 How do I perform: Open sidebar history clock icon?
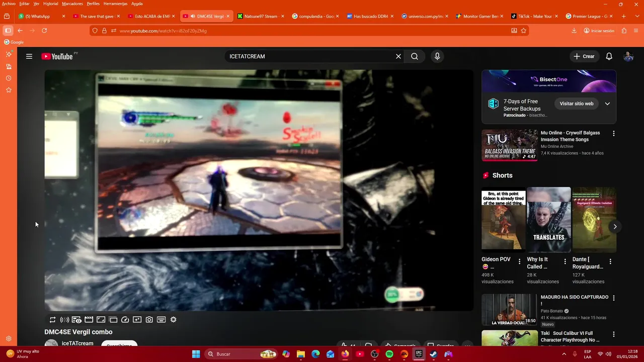9,78
